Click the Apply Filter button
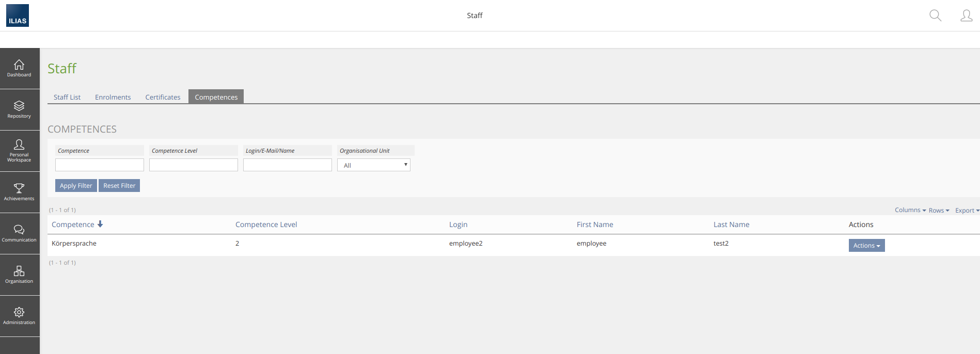The image size is (980, 354). click(76, 186)
